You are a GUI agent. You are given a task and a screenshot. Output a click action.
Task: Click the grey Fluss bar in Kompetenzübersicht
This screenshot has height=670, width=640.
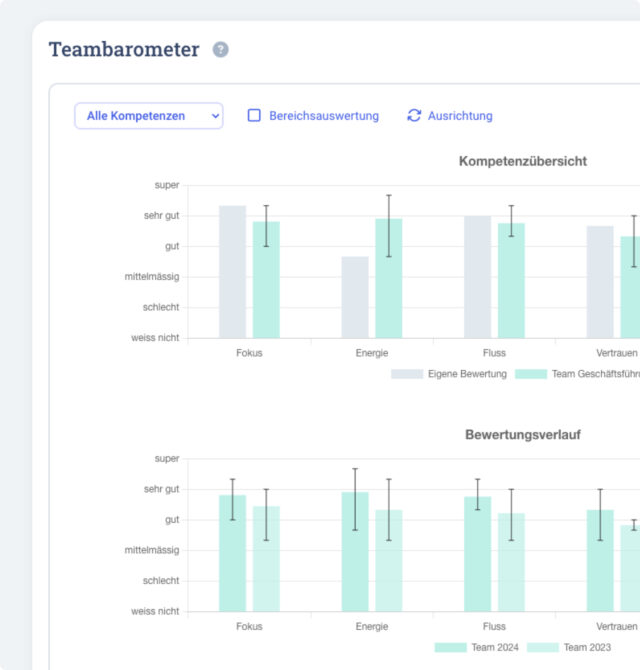pyautogui.click(x=478, y=277)
